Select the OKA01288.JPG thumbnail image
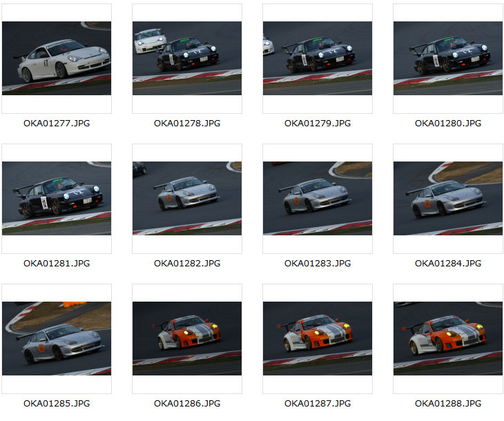Image resolution: width=504 pixels, height=421 pixels. click(x=448, y=338)
